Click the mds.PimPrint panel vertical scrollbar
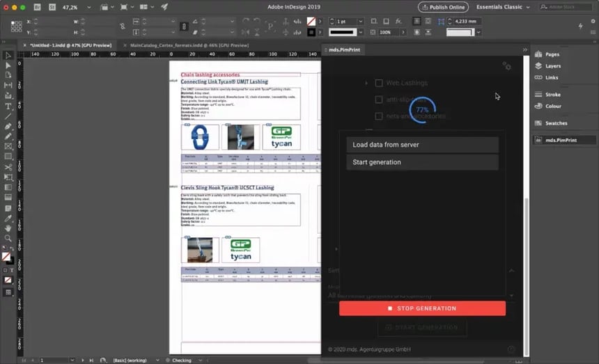This screenshot has height=364, width=599. coord(527,277)
